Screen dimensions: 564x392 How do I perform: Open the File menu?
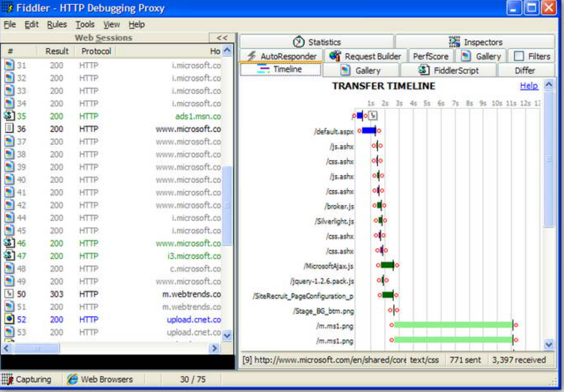point(10,24)
